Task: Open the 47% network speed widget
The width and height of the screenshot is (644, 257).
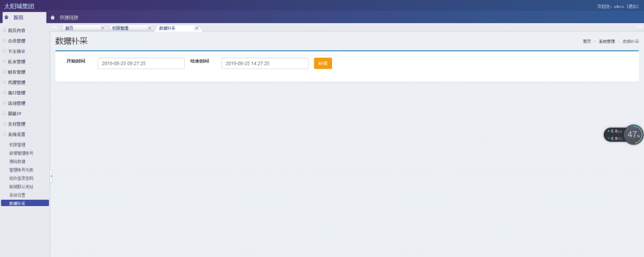Action: (x=633, y=134)
